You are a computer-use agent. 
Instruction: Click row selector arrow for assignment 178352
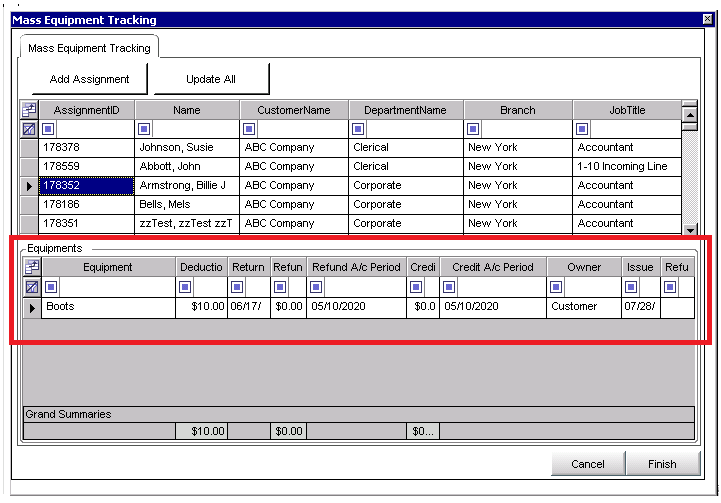(x=29, y=186)
